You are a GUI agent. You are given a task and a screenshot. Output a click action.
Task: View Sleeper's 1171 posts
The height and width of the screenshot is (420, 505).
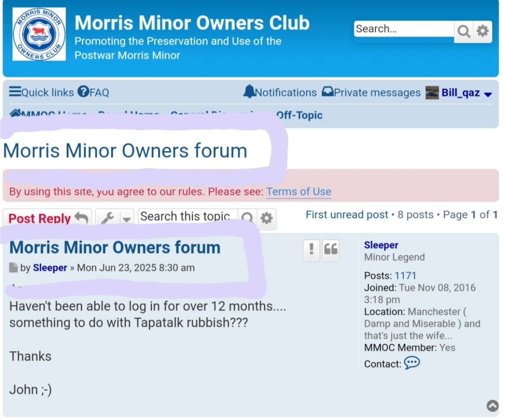(x=405, y=275)
